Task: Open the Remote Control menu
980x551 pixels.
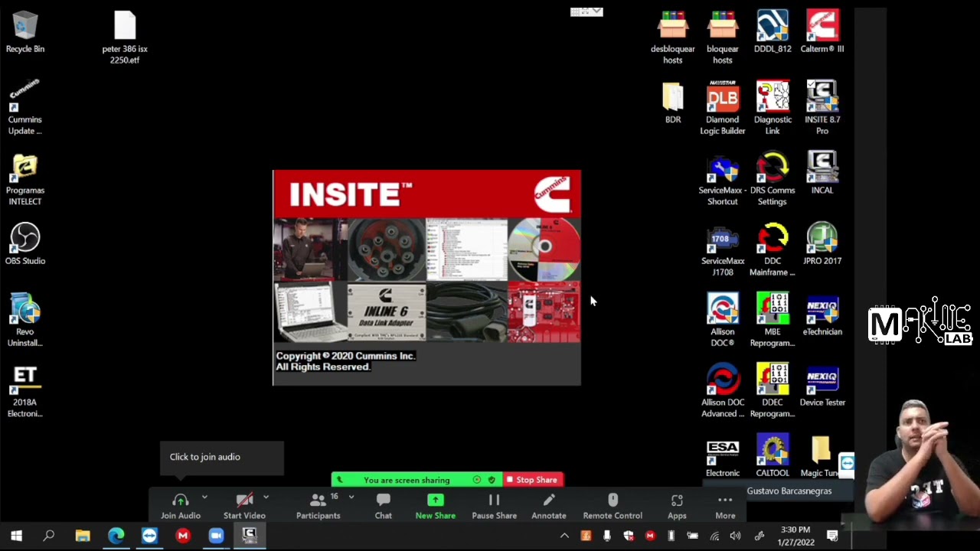Action: pos(612,507)
